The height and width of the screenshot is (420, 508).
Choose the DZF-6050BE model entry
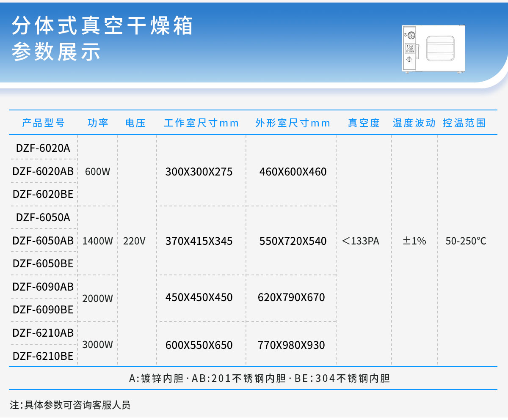click(x=43, y=264)
